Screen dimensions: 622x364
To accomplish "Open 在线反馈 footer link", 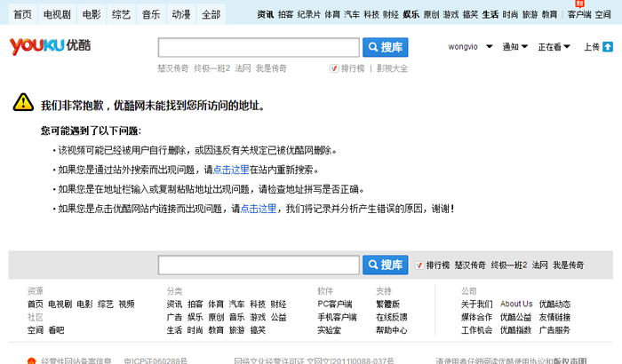I will coord(392,317).
